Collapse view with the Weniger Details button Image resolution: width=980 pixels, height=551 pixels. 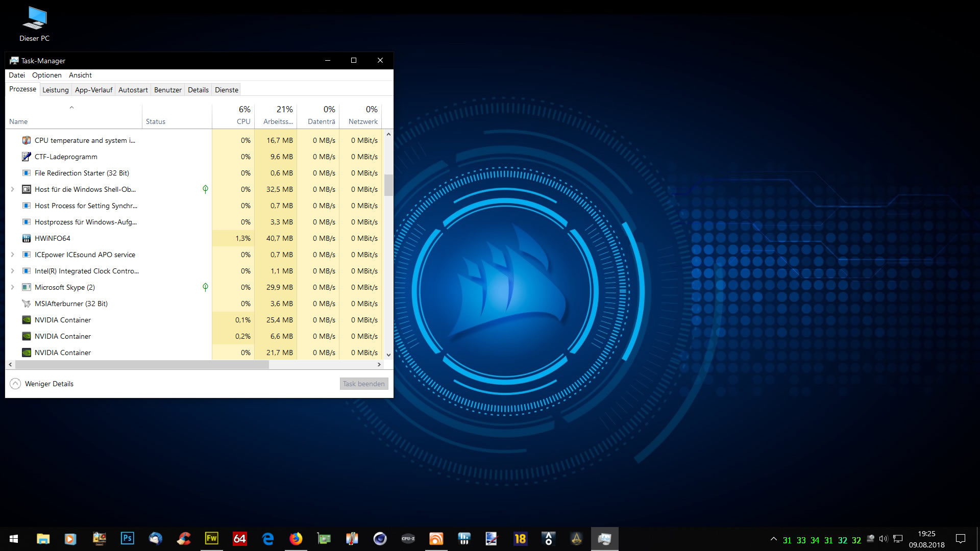click(42, 384)
